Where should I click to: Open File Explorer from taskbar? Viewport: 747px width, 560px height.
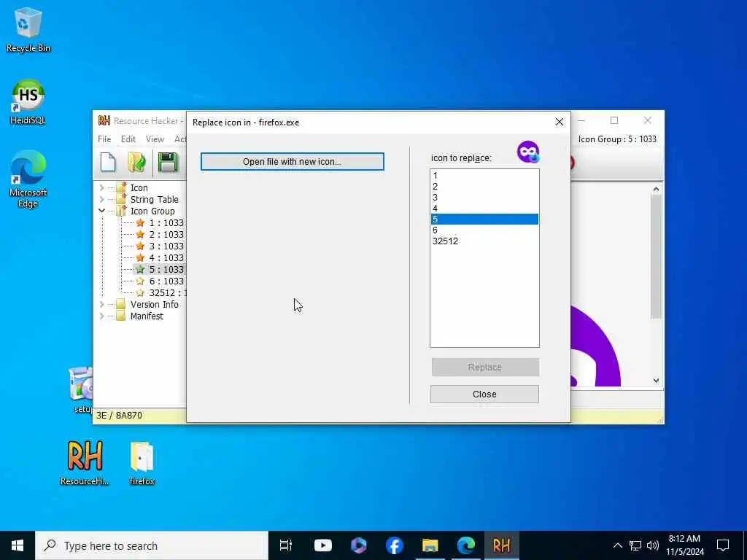[430, 545]
